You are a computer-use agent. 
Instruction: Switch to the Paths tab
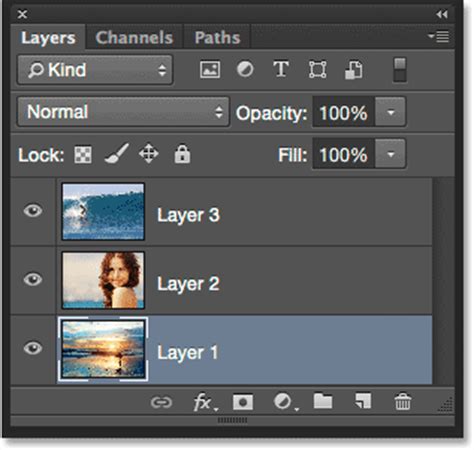217,37
